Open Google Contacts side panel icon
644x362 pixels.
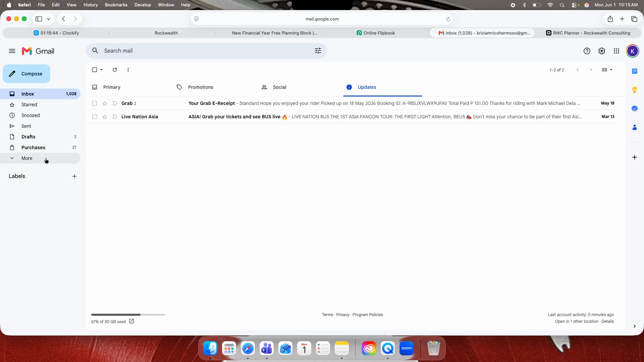pos(634,127)
